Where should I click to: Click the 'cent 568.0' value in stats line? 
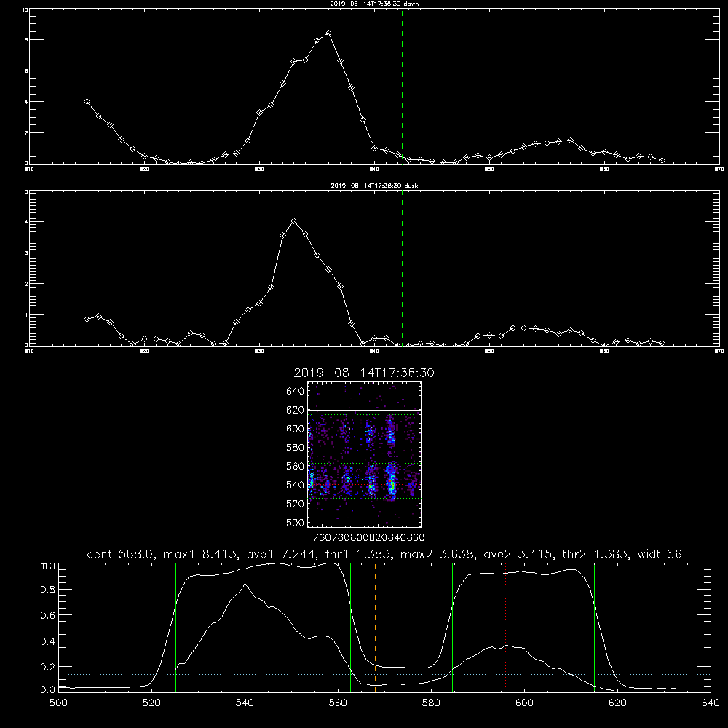coord(121,554)
